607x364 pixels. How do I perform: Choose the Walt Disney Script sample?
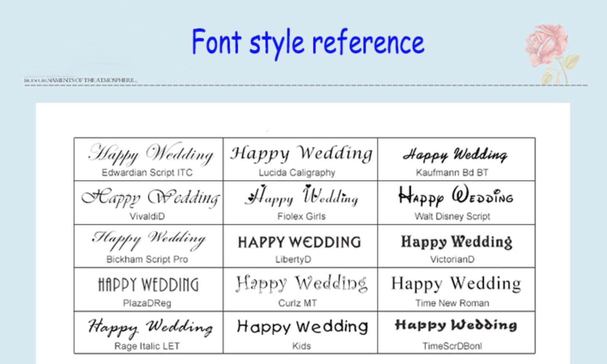[x=455, y=197]
